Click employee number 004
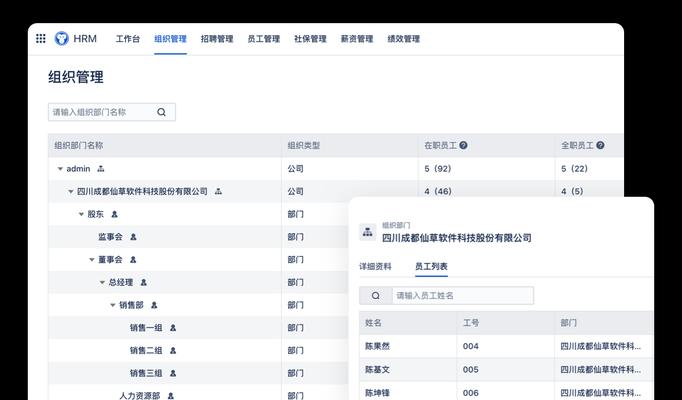682x400 pixels. (x=471, y=347)
